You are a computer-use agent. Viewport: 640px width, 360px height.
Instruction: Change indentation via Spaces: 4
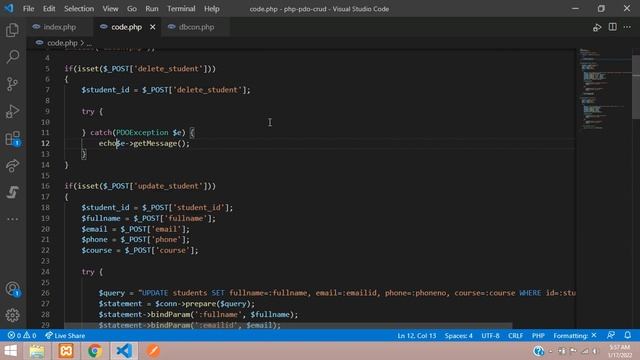[459, 336]
